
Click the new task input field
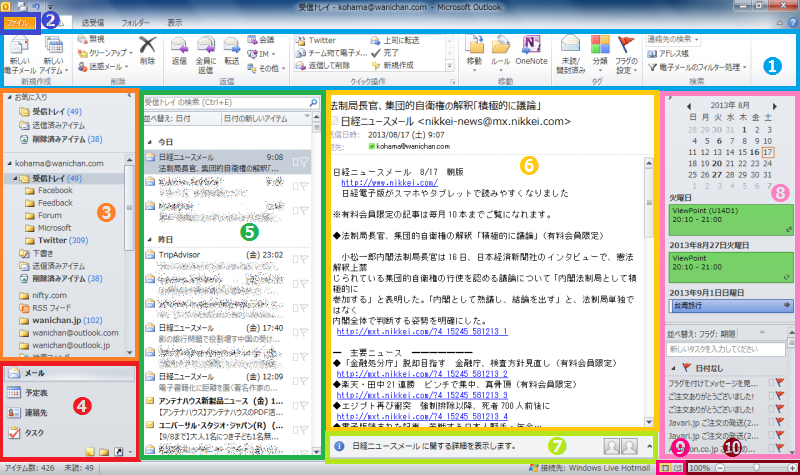pos(726,349)
